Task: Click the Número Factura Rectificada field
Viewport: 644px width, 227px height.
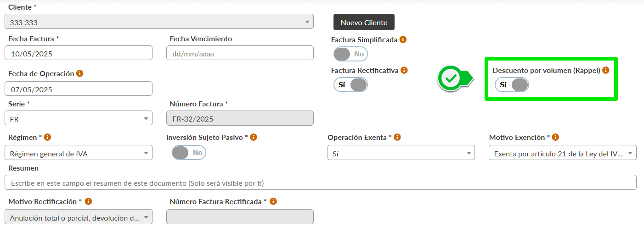Action: (x=240, y=217)
